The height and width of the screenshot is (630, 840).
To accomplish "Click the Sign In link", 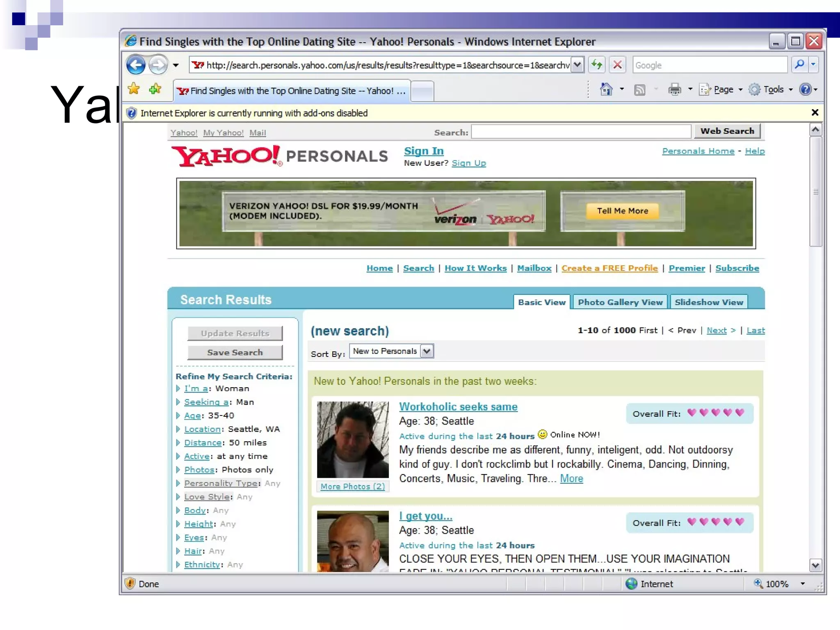I will 424,151.
